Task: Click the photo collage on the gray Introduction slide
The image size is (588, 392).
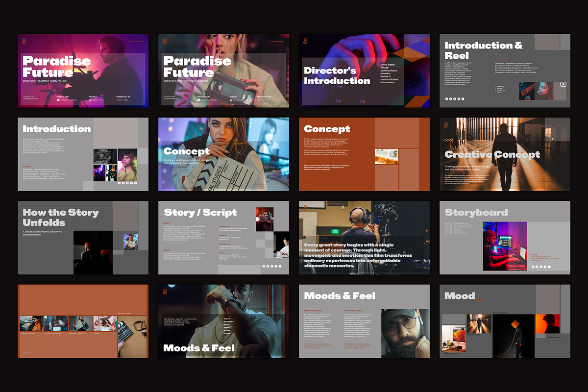Action: tap(115, 165)
